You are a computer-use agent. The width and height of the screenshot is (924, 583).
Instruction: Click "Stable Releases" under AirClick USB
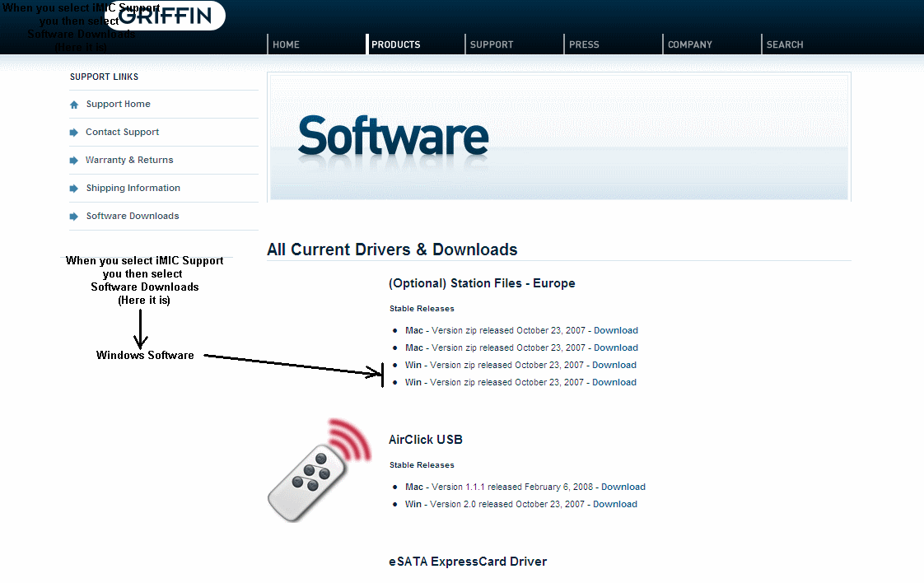click(x=422, y=465)
